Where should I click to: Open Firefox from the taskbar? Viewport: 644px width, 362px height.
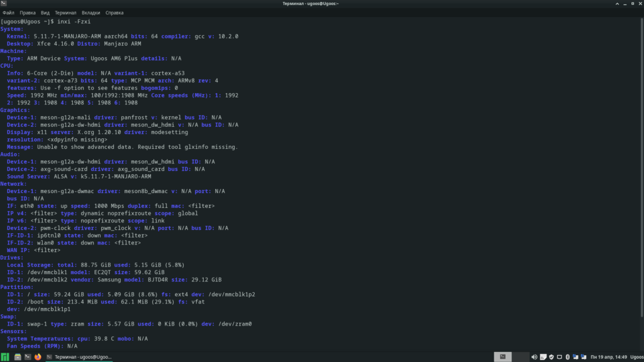pyautogui.click(x=38, y=356)
